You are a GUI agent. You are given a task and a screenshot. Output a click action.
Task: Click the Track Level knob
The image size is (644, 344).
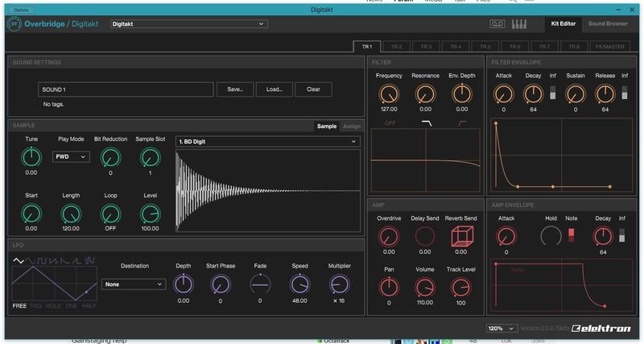coord(460,288)
